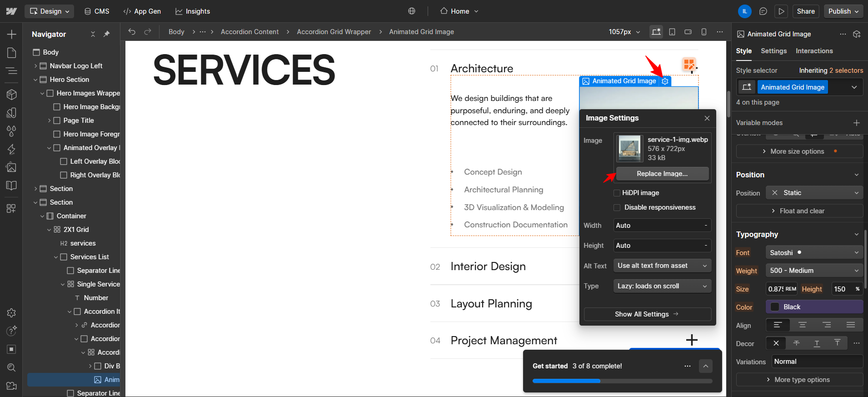Open the Add Elements panel plus icon

[12, 34]
